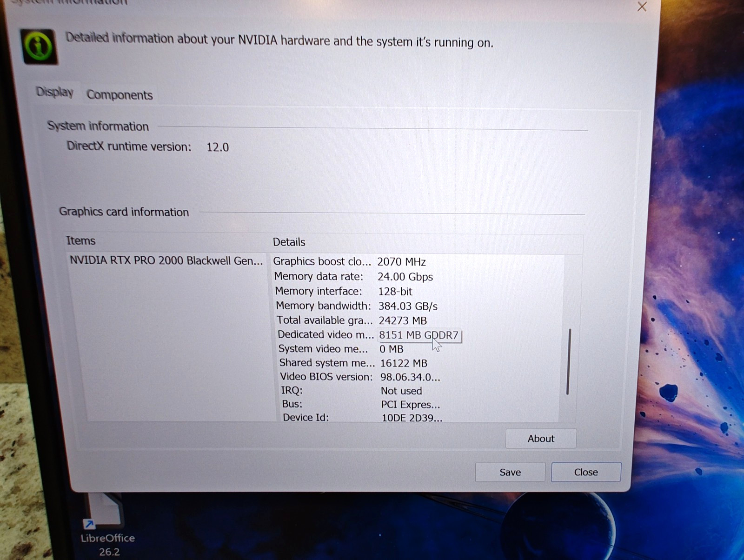Click the About button
Viewport: 744px width, 560px height.
click(541, 439)
